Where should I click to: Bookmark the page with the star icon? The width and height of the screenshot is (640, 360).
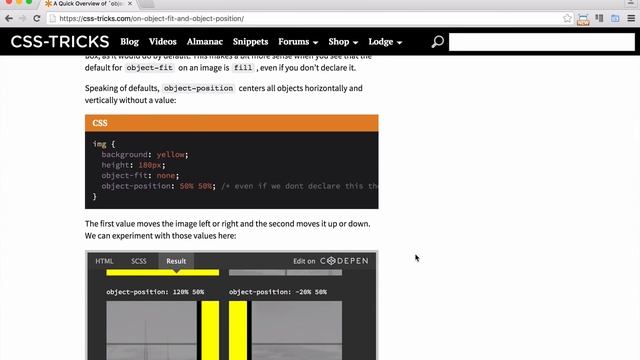[567, 18]
